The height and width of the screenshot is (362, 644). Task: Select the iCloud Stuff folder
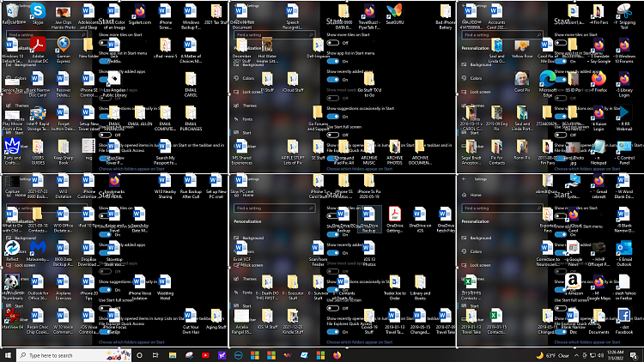pyautogui.click(x=293, y=82)
